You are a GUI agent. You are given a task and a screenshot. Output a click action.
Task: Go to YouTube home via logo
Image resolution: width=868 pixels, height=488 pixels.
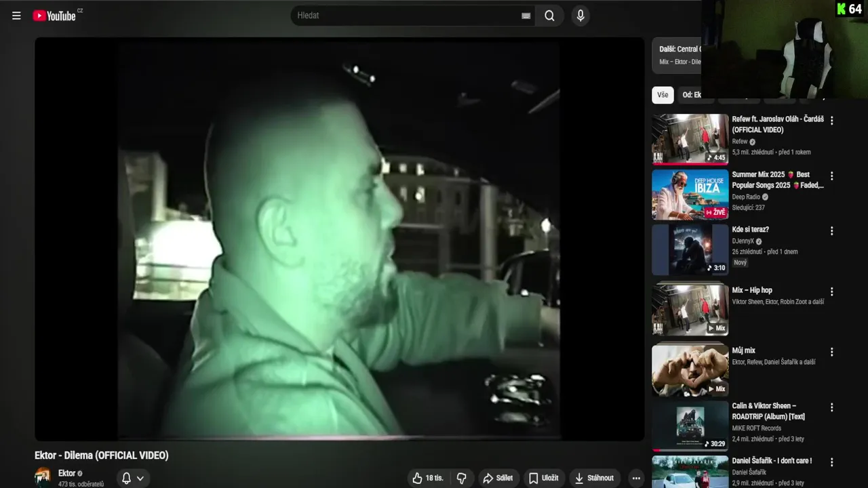54,16
